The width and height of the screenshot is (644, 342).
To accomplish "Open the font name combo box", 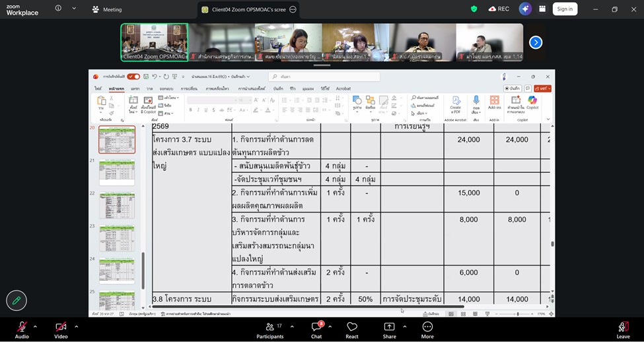I will tap(211, 100).
